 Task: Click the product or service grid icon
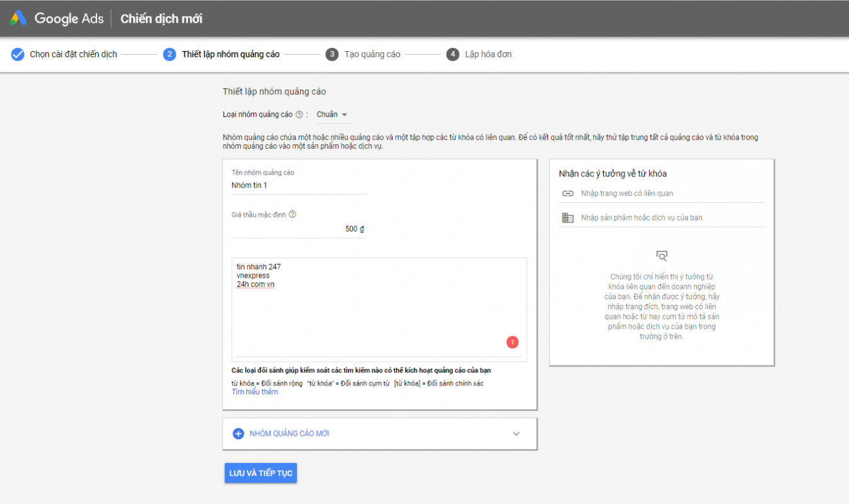pyautogui.click(x=568, y=217)
